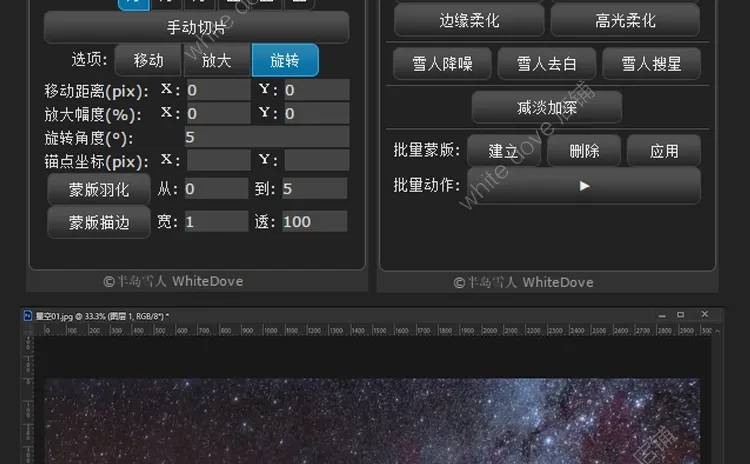This screenshot has height=464, width=750.
Task: Click the 高光柔化 button
Action: click(625, 20)
